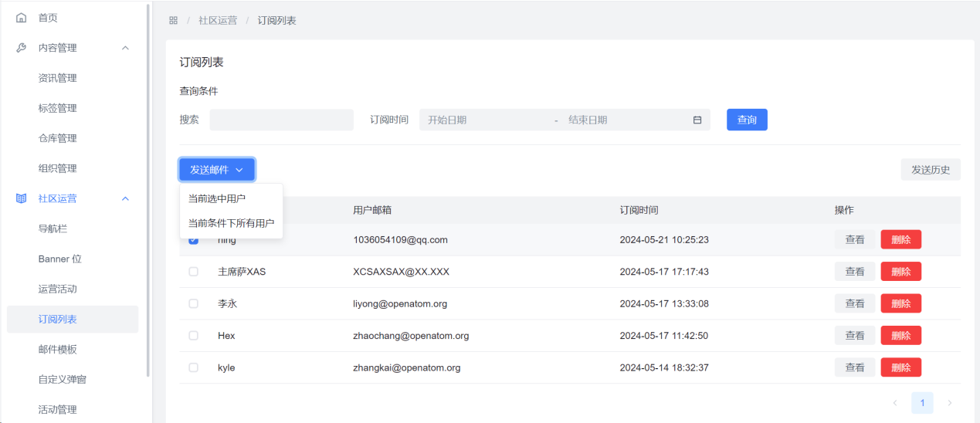The height and width of the screenshot is (423, 980).
Task: Click the 查询 search button
Action: click(x=747, y=120)
